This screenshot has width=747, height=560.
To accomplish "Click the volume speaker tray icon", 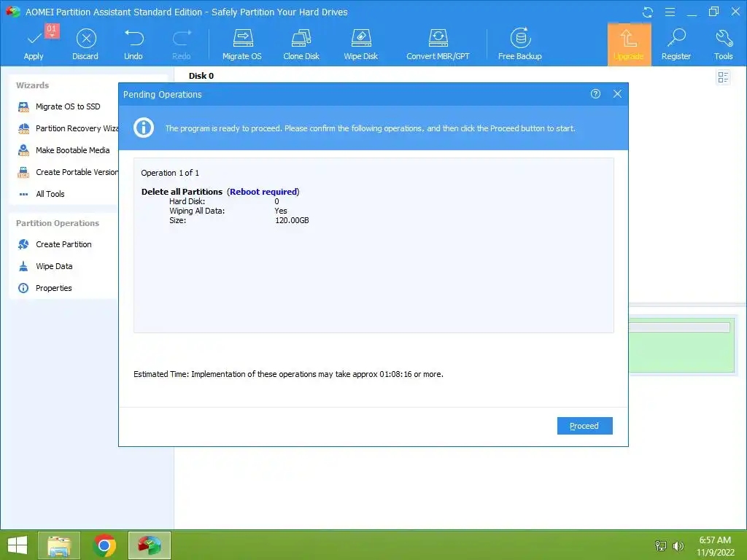I will [678, 545].
